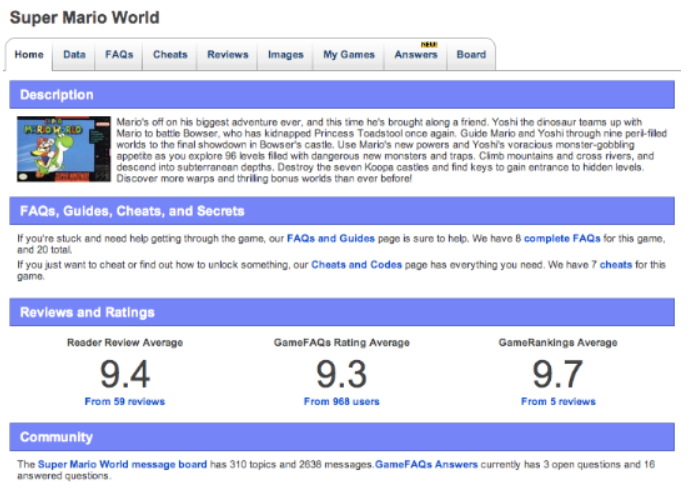Open the Super Mario World message board link
689x490 pixels.
tap(123, 465)
